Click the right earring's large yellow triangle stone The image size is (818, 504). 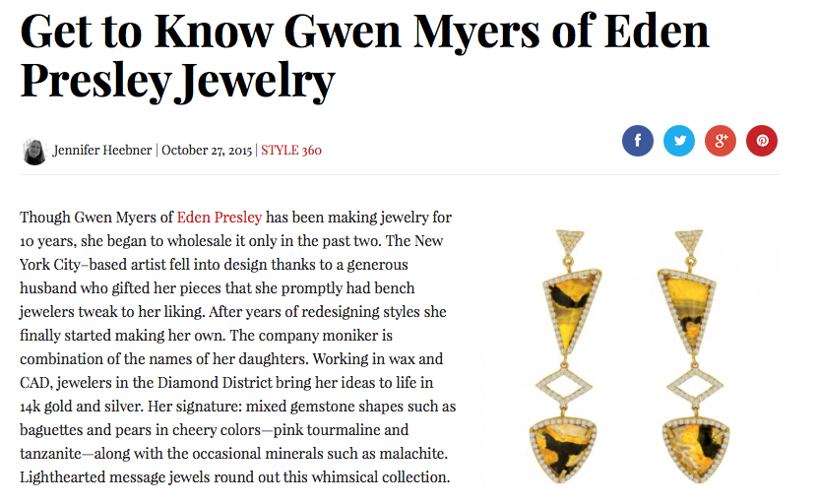pos(696,303)
